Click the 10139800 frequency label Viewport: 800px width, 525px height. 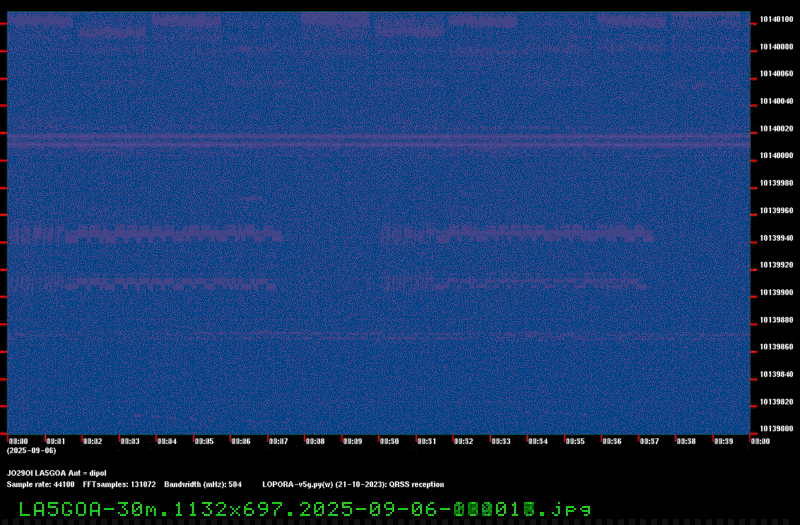[776, 429]
